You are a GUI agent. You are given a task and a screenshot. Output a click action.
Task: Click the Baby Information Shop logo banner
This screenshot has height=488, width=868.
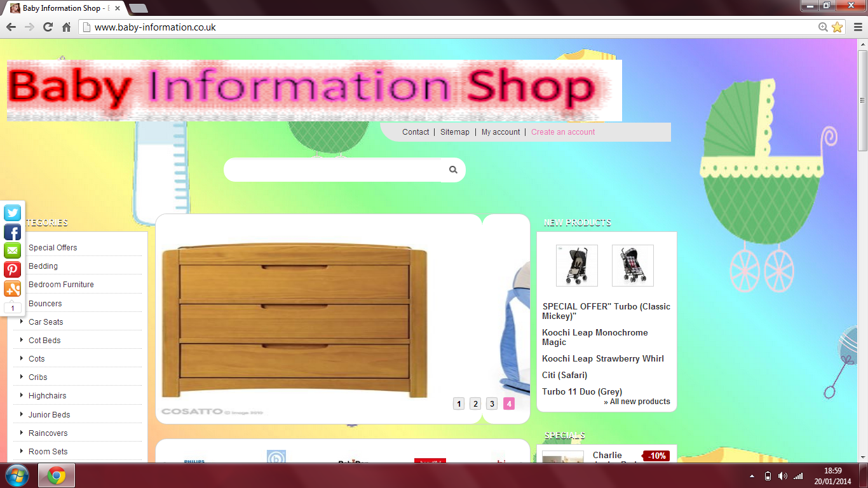click(x=315, y=90)
